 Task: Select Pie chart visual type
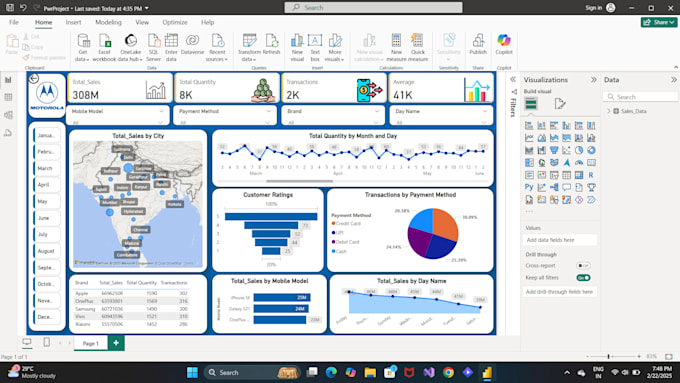579,151
